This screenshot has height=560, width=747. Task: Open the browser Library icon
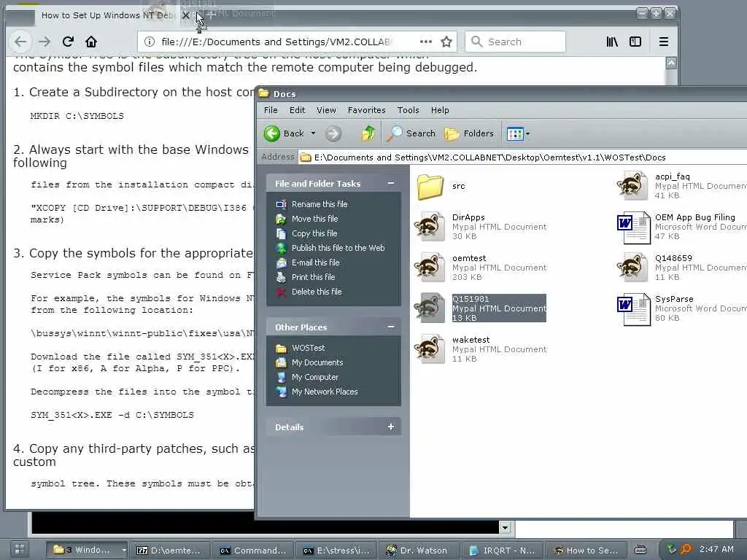612,42
